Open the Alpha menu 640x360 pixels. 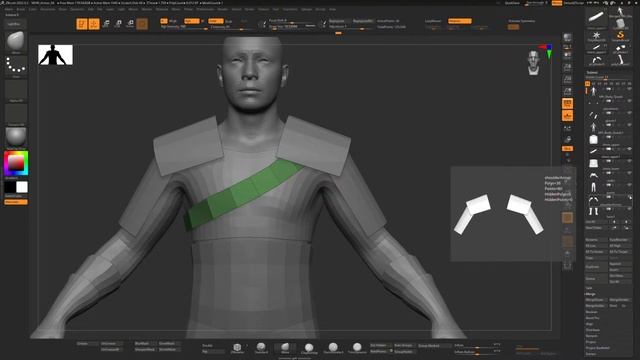pyautogui.click(x=9, y=9)
